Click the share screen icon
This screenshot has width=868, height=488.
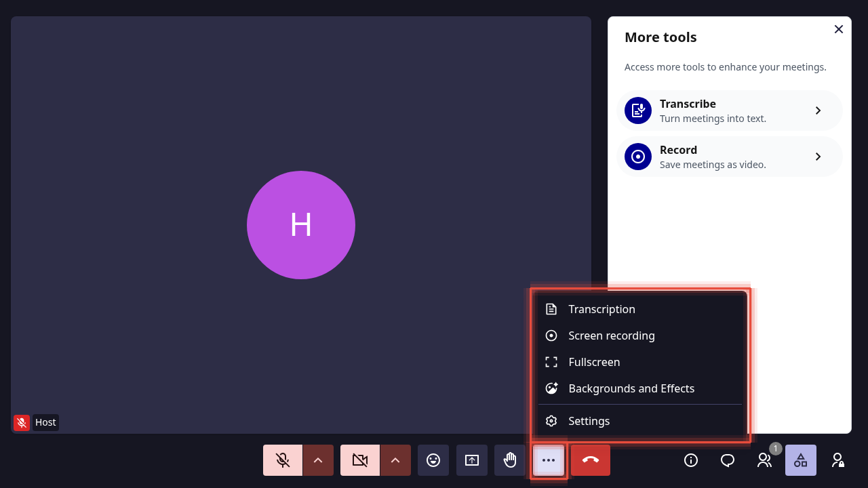coord(472,460)
